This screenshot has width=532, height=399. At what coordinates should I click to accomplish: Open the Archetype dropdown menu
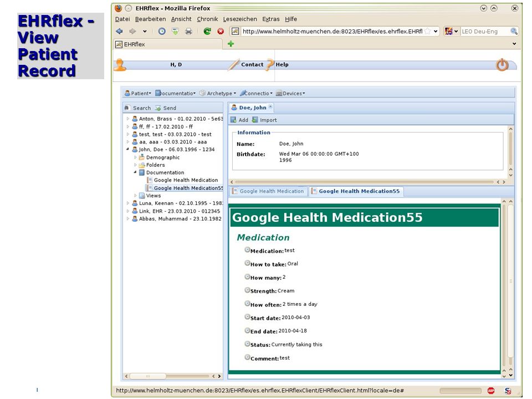tap(217, 93)
